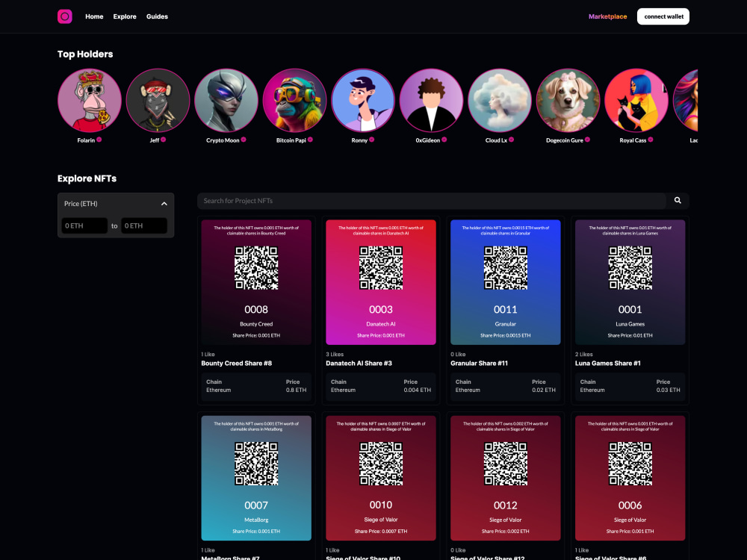Open the Guides page
The width and height of the screenshot is (747, 560).
(157, 16)
